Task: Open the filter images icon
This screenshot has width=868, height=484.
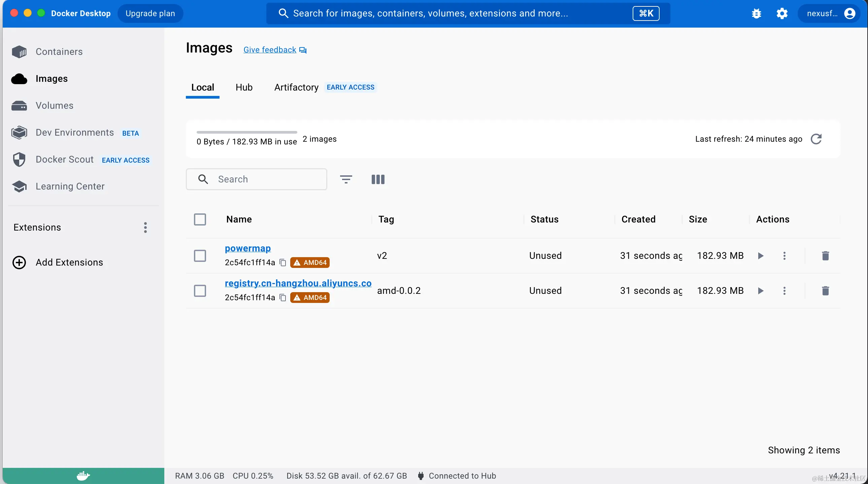Action: click(346, 179)
